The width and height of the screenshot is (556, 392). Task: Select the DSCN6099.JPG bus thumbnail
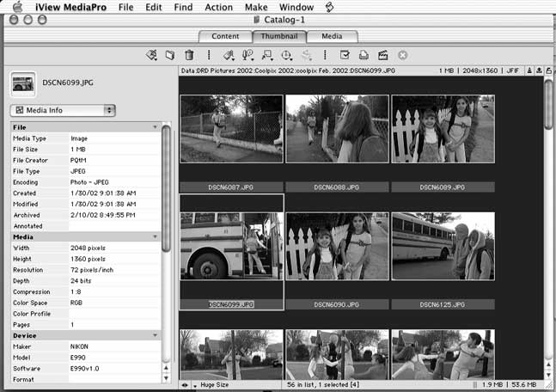pyautogui.click(x=231, y=246)
